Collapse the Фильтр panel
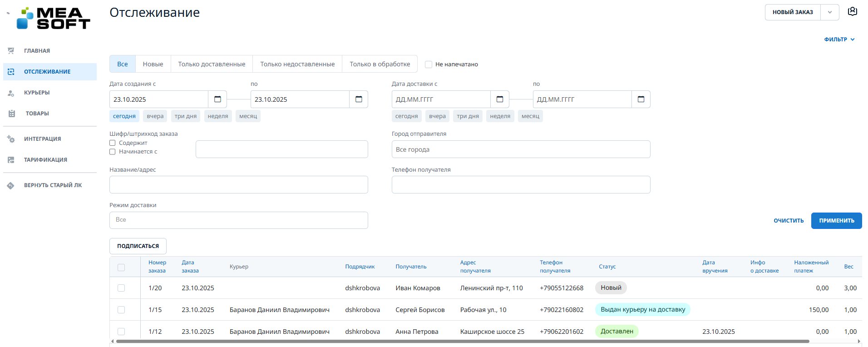Image resolution: width=868 pixels, height=347 pixels. coord(839,40)
